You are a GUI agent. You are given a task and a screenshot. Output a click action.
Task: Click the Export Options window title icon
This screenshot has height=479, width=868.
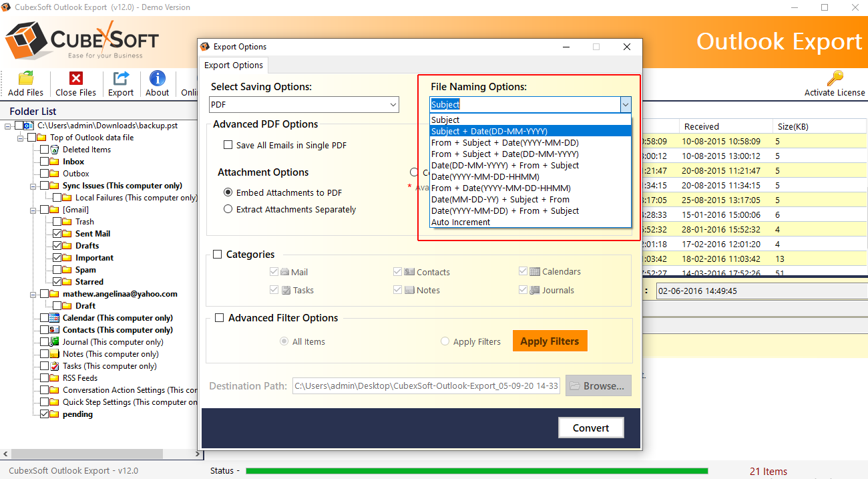pyautogui.click(x=206, y=47)
